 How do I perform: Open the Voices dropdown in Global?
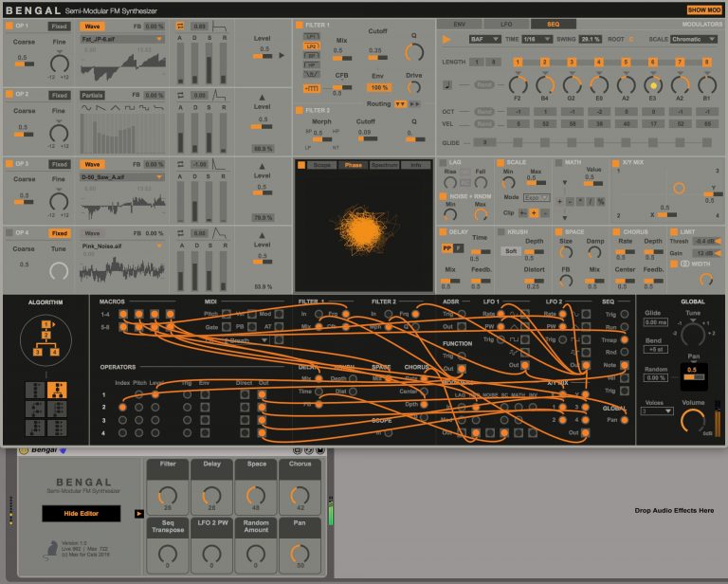coord(657,411)
